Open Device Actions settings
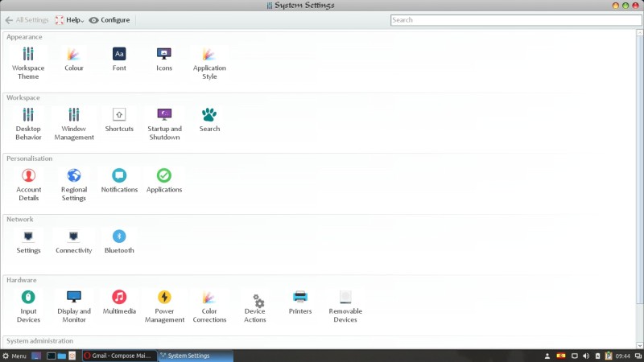 pos(254,308)
